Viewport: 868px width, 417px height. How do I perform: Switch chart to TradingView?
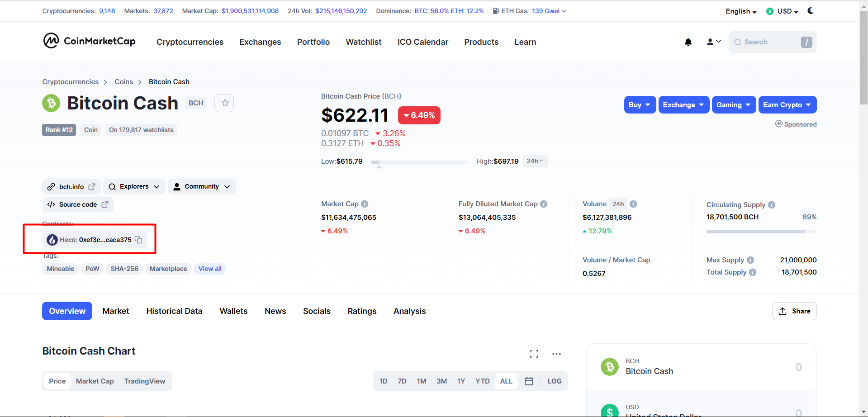145,381
